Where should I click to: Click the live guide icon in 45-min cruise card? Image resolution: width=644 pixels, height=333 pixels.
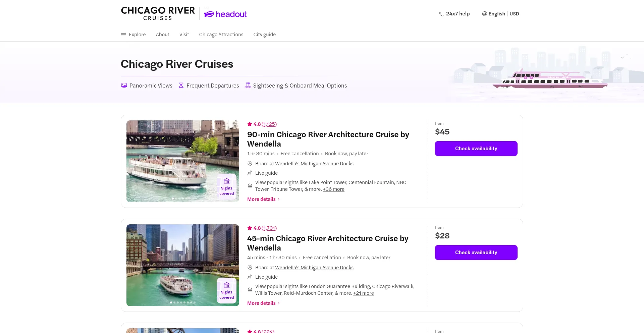(x=250, y=277)
